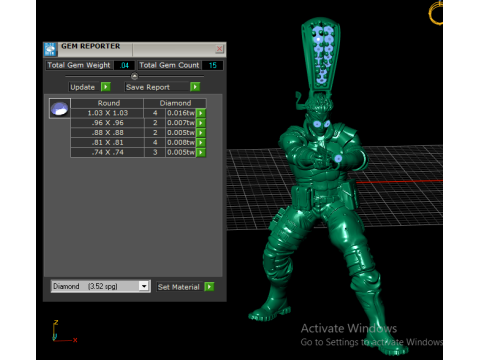Click the Total Gem Count value 15

pyautogui.click(x=213, y=65)
